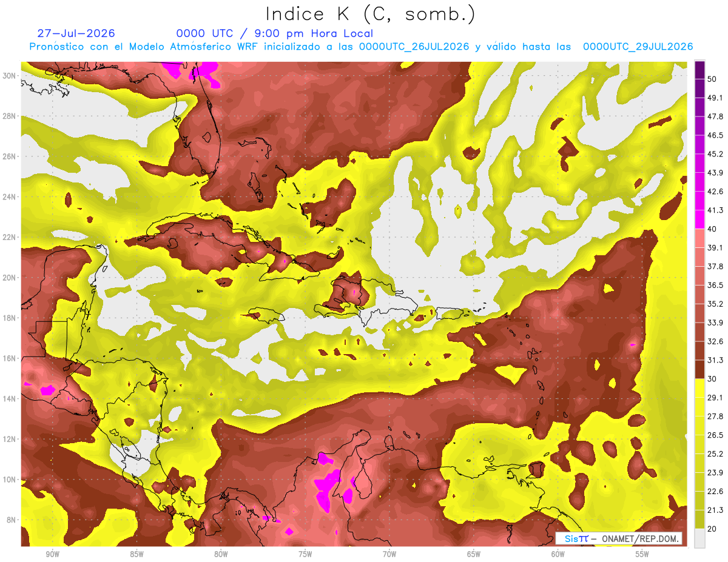The image size is (728, 562).
Task: Click the colorbar label "37.8"
Action: tap(715, 266)
